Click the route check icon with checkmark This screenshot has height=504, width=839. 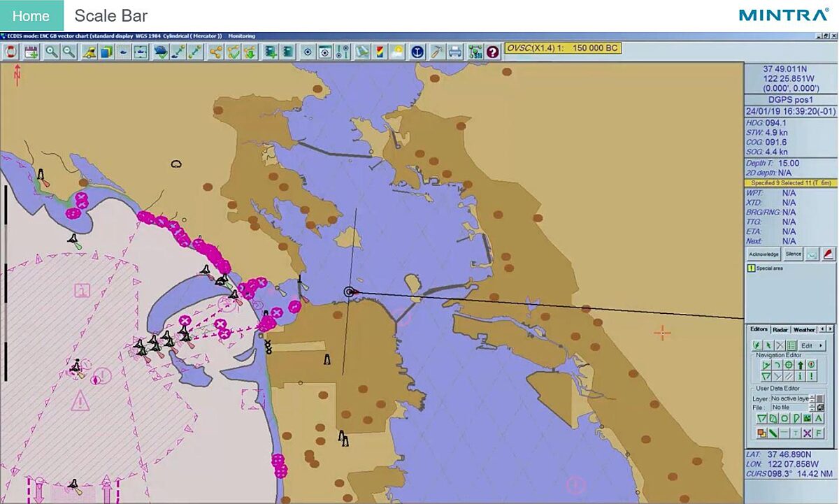click(x=234, y=52)
